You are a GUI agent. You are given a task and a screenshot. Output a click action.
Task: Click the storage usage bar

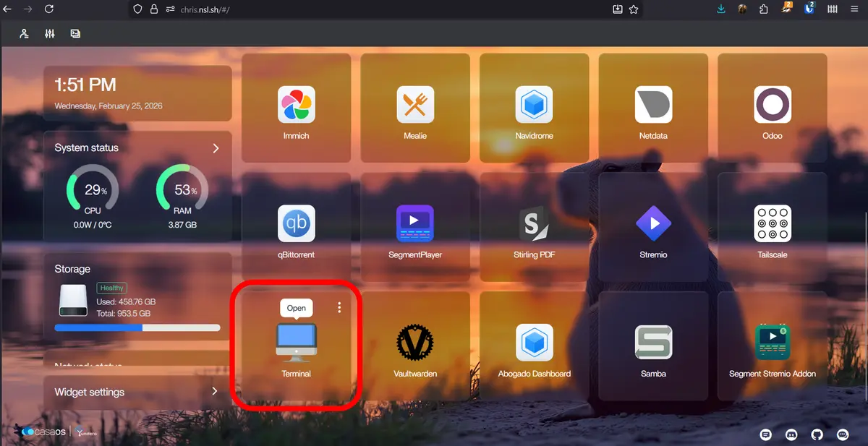137,327
